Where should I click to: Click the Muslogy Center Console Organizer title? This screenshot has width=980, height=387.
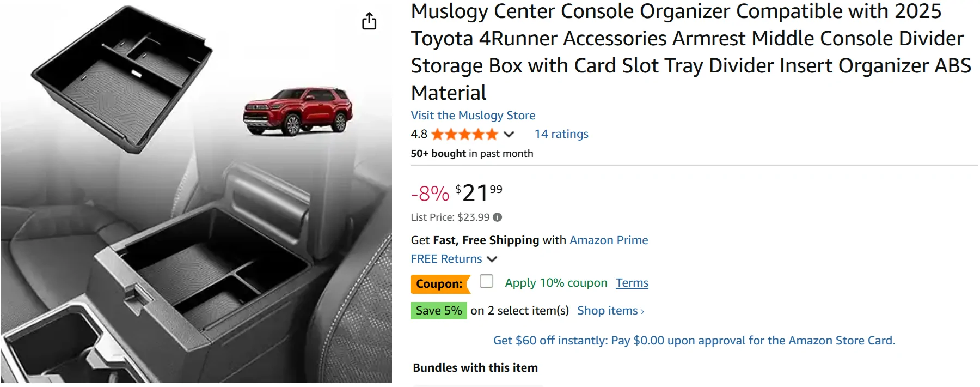click(x=690, y=52)
